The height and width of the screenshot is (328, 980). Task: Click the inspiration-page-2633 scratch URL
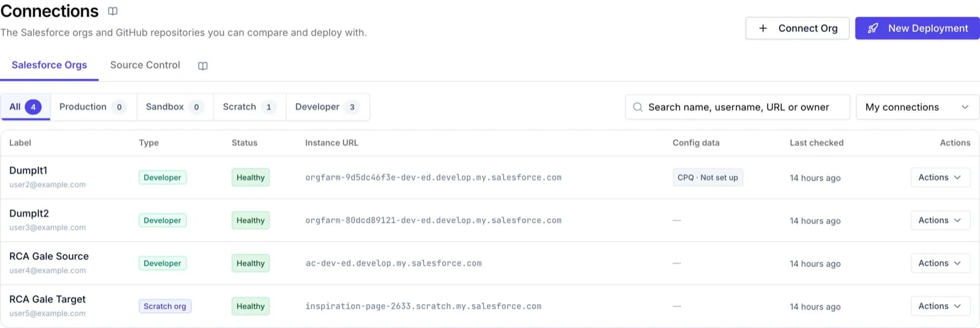[x=423, y=306]
